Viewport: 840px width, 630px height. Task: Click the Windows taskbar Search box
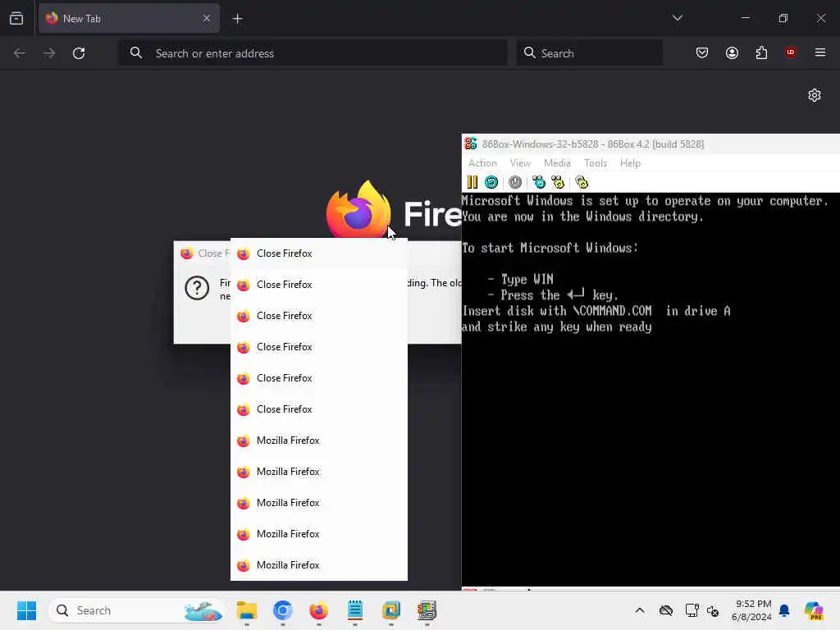137,610
